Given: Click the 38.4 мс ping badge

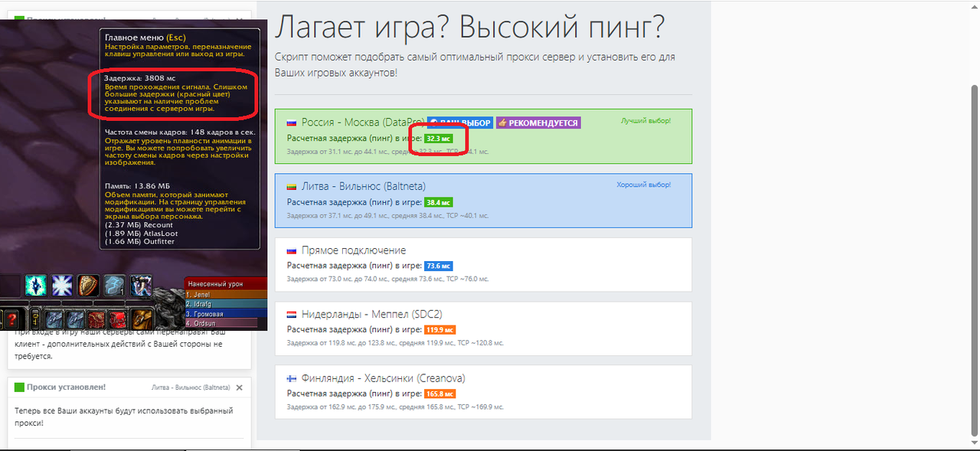Looking at the screenshot, I should pyautogui.click(x=439, y=202).
